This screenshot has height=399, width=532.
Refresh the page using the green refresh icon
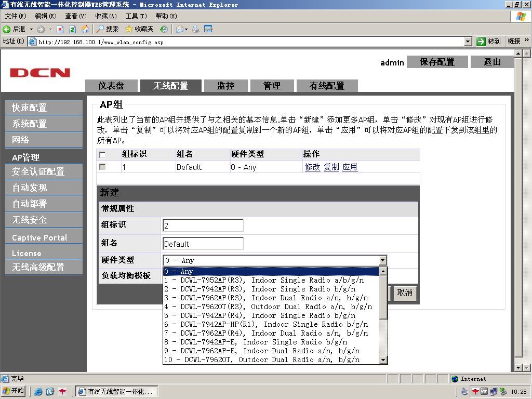coord(72,29)
